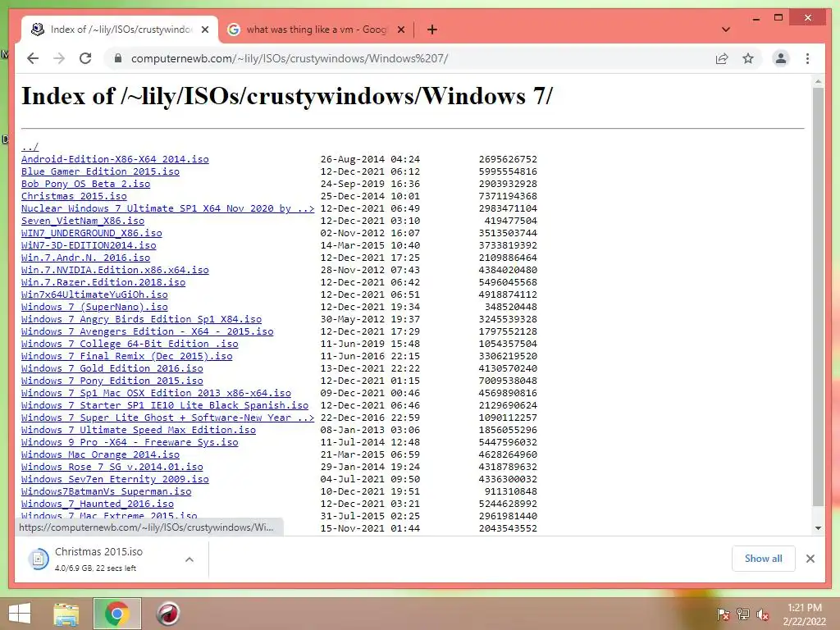
Task: Download Seven_VietNam_X86.iso
Action: pos(83,221)
